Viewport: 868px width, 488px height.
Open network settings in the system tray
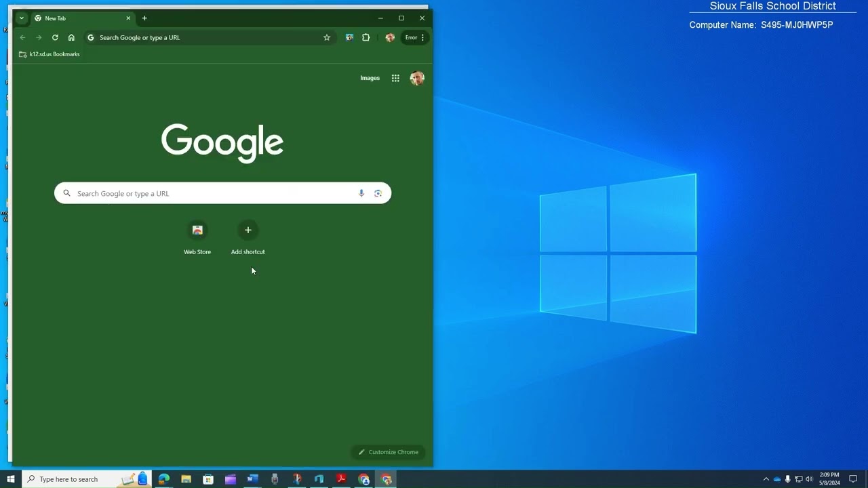point(798,479)
